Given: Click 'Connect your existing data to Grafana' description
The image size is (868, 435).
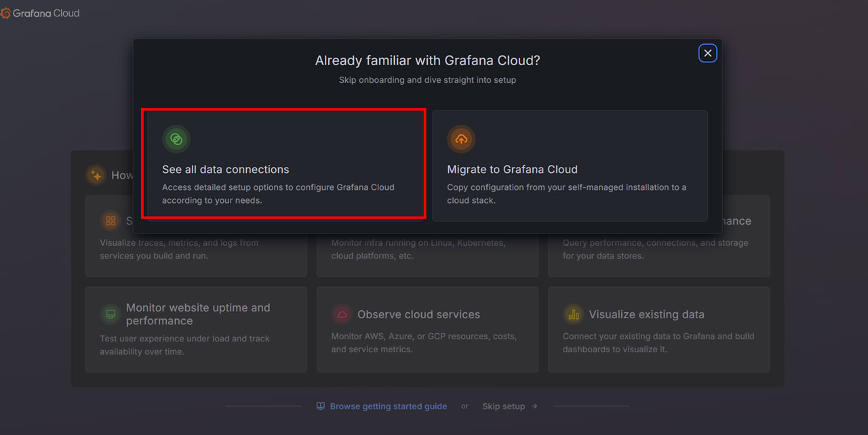Looking at the screenshot, I should (658, 343).
